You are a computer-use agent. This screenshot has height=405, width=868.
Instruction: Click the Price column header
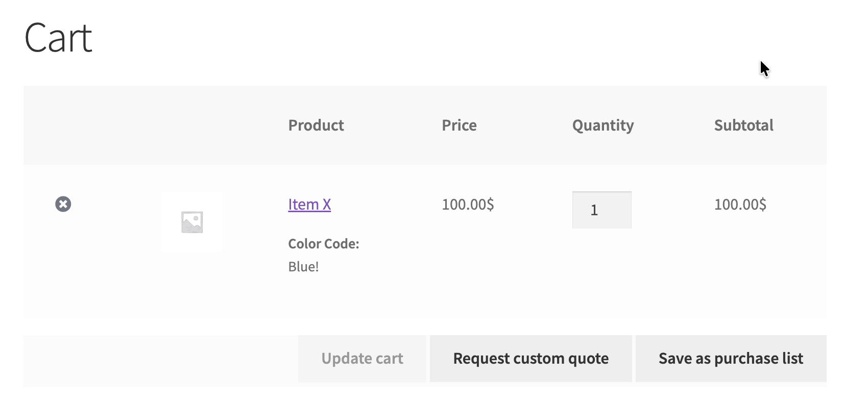459,125
